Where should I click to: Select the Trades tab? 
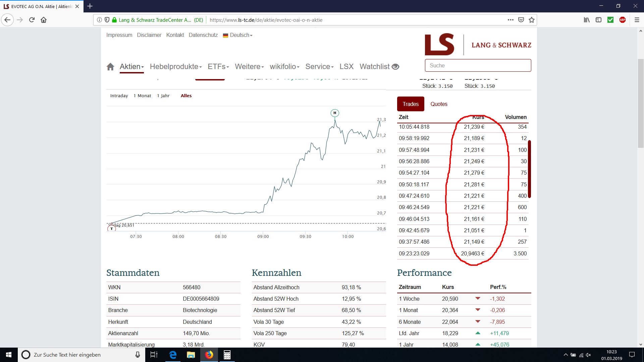[411, 104]
